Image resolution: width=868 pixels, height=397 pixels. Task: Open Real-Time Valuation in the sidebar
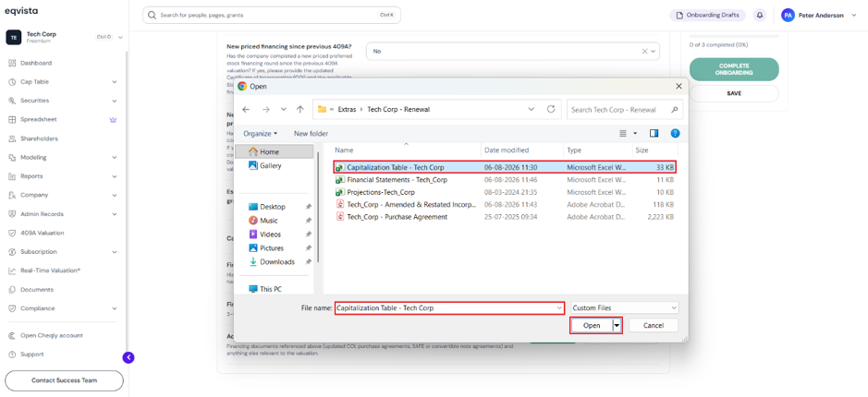click(x=50, y=271)
